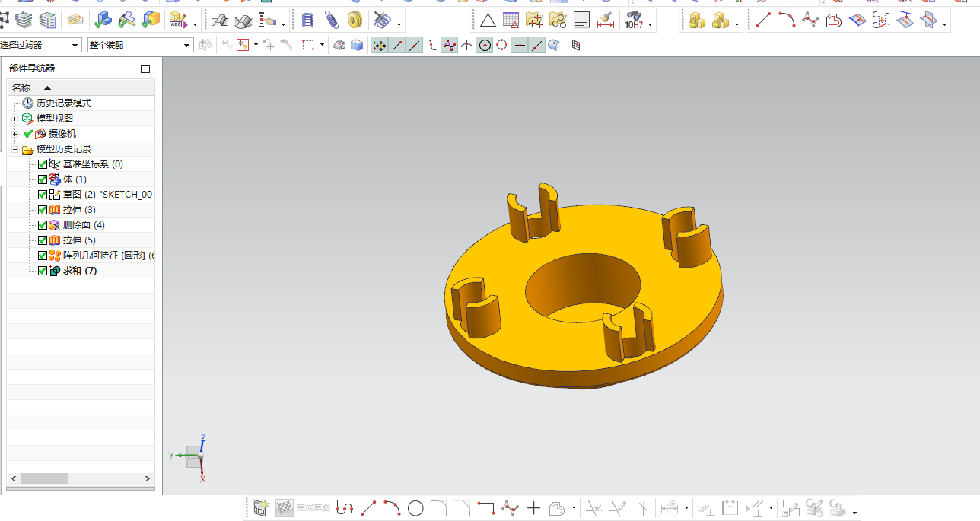Uncheck 草图 (2) SKETCH checkbox

43,195
